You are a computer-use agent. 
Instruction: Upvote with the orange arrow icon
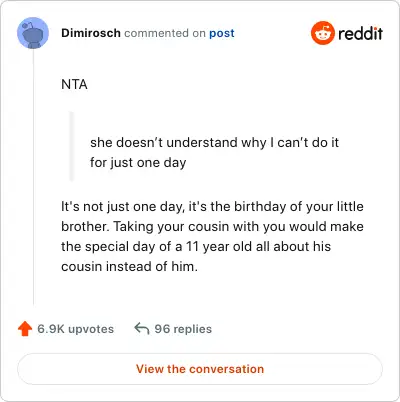[25, 329]
